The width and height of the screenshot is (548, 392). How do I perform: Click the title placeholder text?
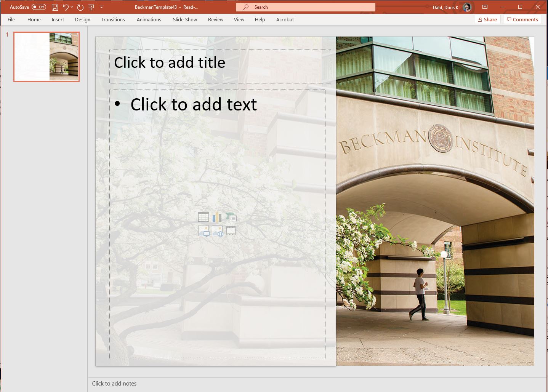(x=170, y=62)
